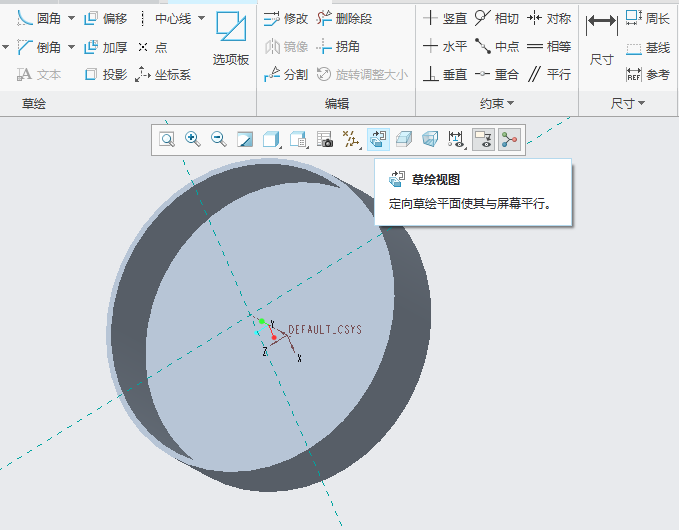
Task: Select the DEFAULT_CSYS label in model
Action: click(325, 330)
